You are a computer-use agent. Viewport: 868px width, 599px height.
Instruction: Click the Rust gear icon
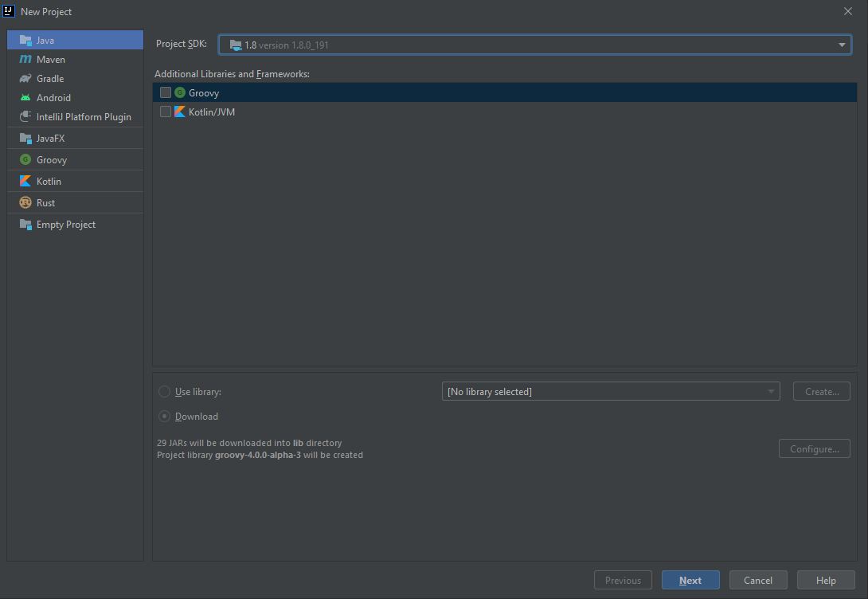(x=25, y=202)
